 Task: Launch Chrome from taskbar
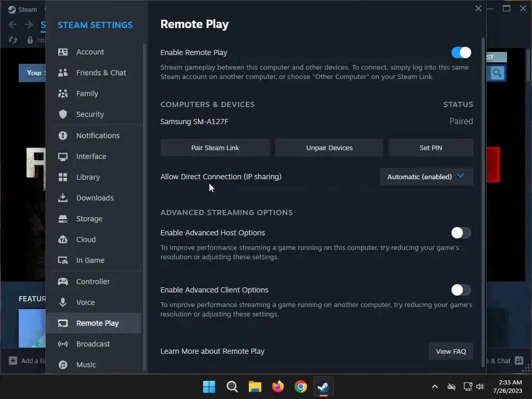pyautogui.click(x=301, y=387)
